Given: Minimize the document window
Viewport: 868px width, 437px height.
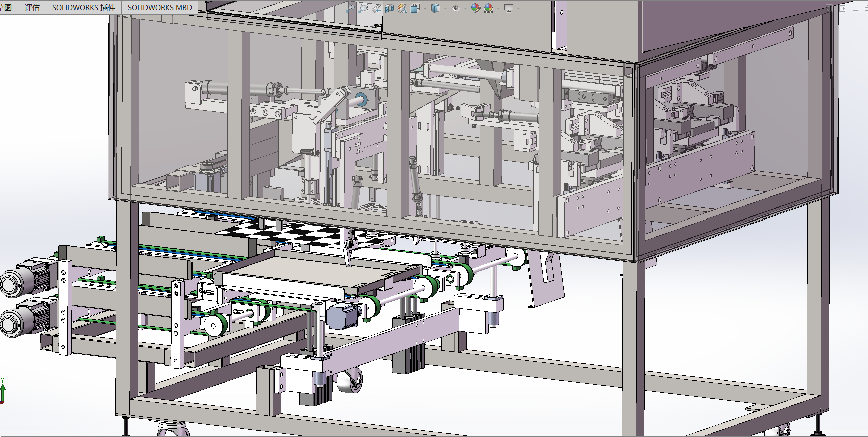Looking at the screenshot, I should (x=855, y=10).
